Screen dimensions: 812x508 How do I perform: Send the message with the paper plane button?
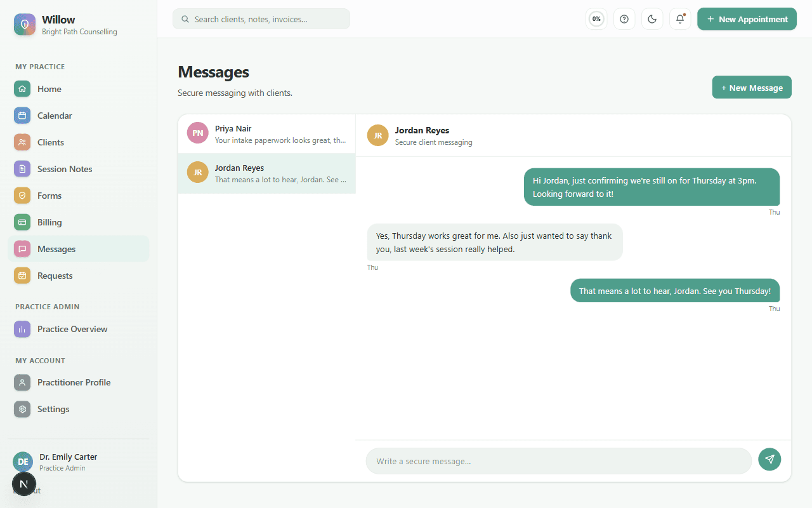click(x=769, y=459)
